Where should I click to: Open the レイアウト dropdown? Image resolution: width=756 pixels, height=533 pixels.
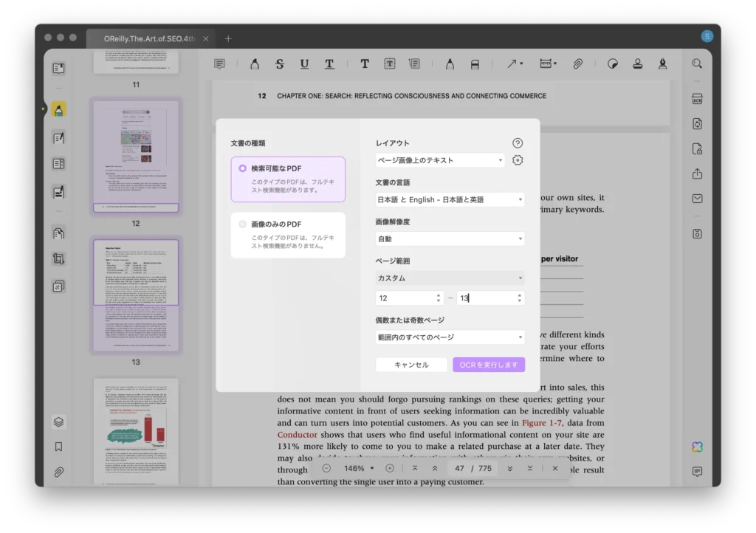(440, 160)
